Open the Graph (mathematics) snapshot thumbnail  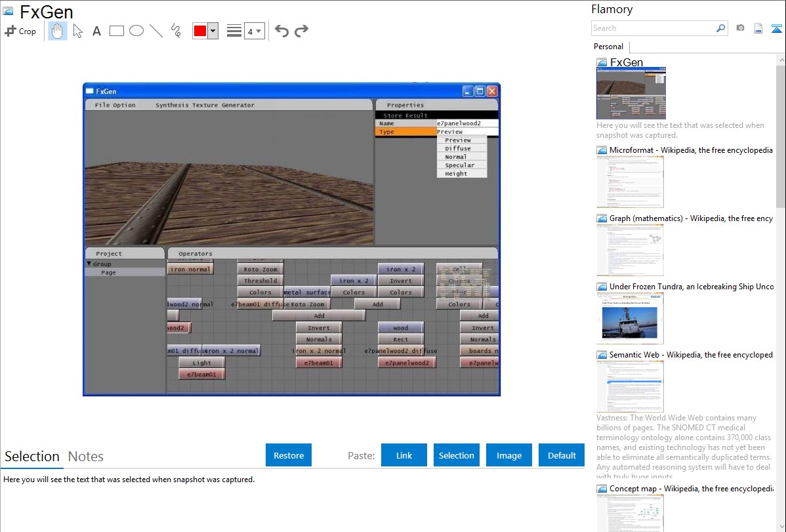pos(630,250)
